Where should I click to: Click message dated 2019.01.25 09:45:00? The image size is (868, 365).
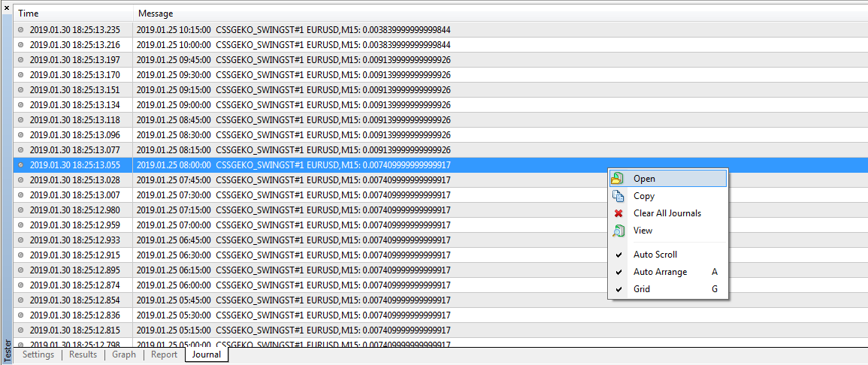click(293, 60)
